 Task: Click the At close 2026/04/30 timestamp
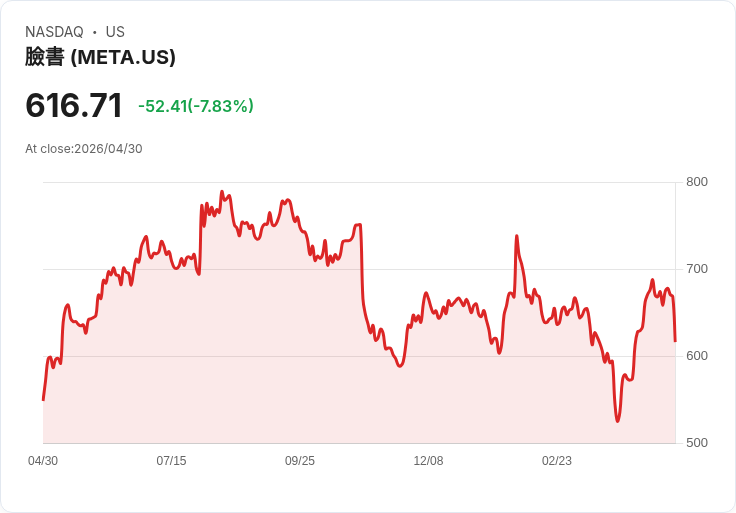[84, 149]
